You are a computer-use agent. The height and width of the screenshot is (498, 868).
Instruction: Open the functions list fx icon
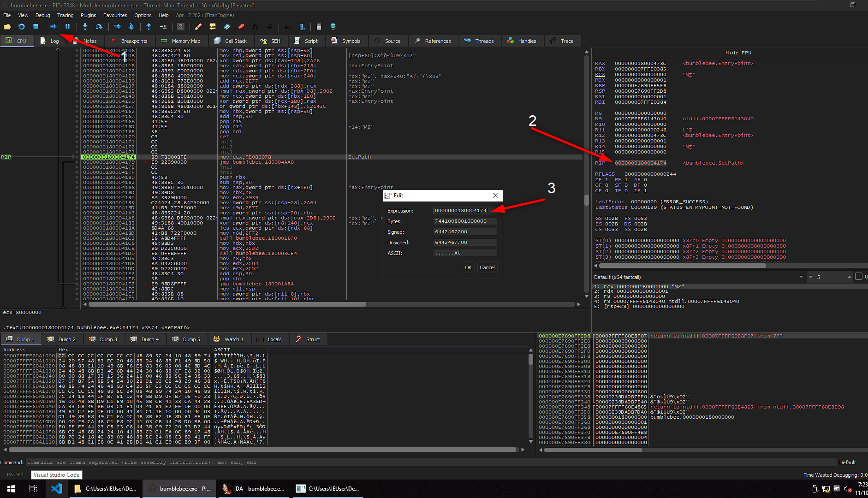pyautogui.click(x=255, y=27)
